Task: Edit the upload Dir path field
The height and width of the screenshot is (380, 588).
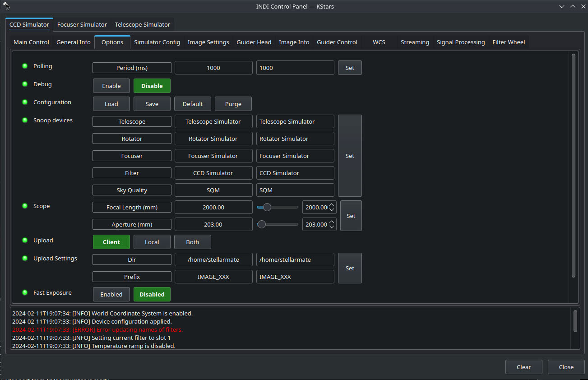Action: coord(295,260)
